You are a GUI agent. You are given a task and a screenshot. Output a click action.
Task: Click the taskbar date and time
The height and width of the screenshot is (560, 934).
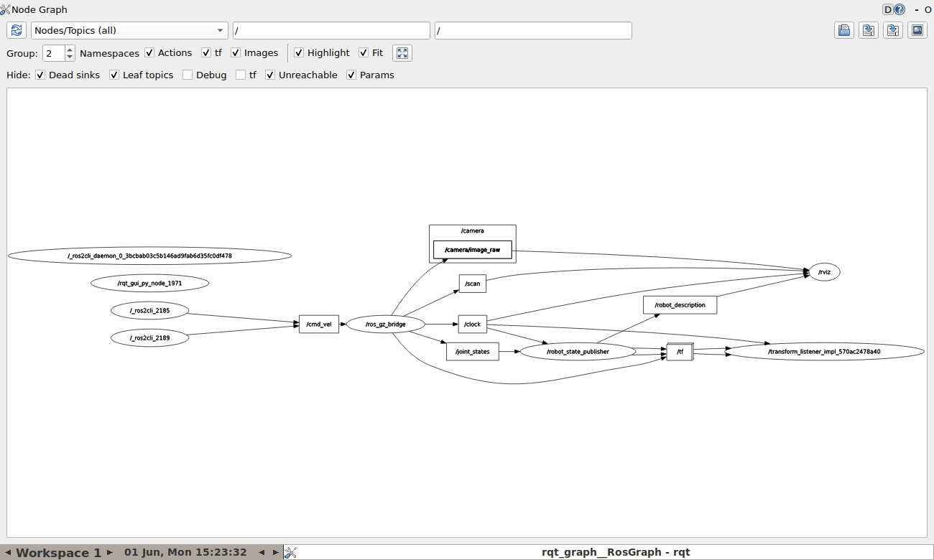[185, 552]
